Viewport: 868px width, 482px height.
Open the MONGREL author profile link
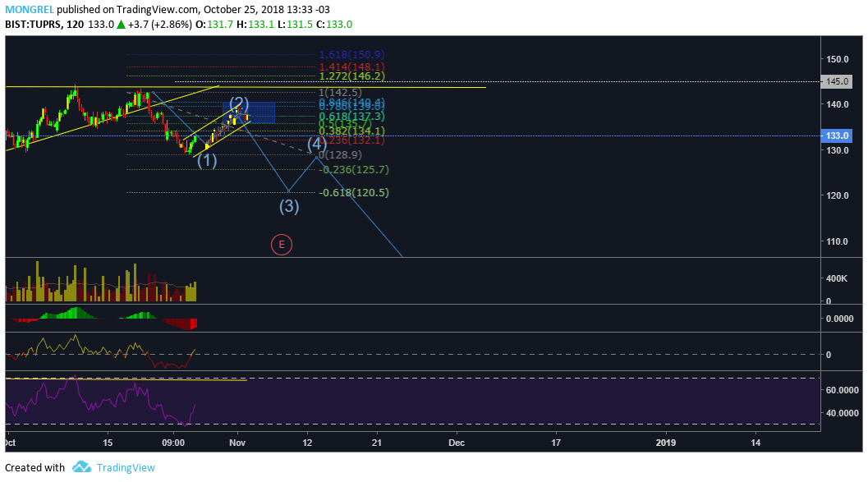click(x=30, y=9)
